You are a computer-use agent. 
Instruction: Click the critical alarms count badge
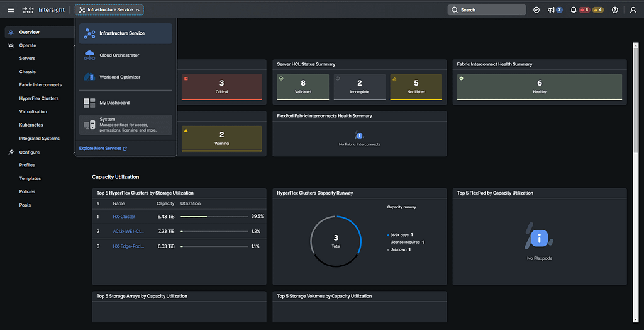pos(585,10)
